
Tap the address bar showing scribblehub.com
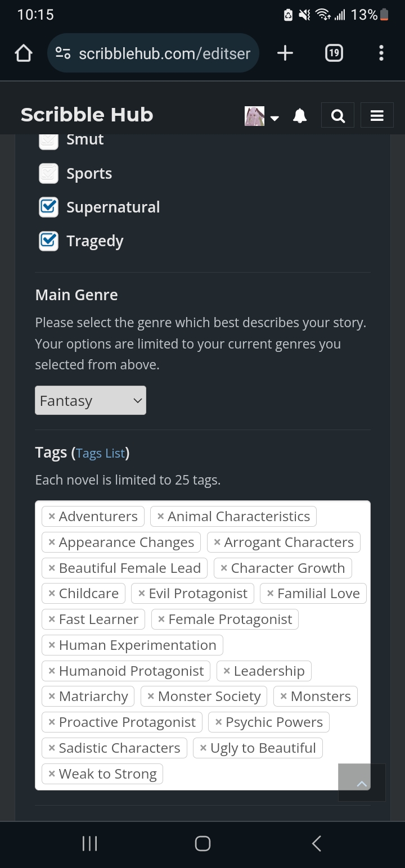pos(163,53)
